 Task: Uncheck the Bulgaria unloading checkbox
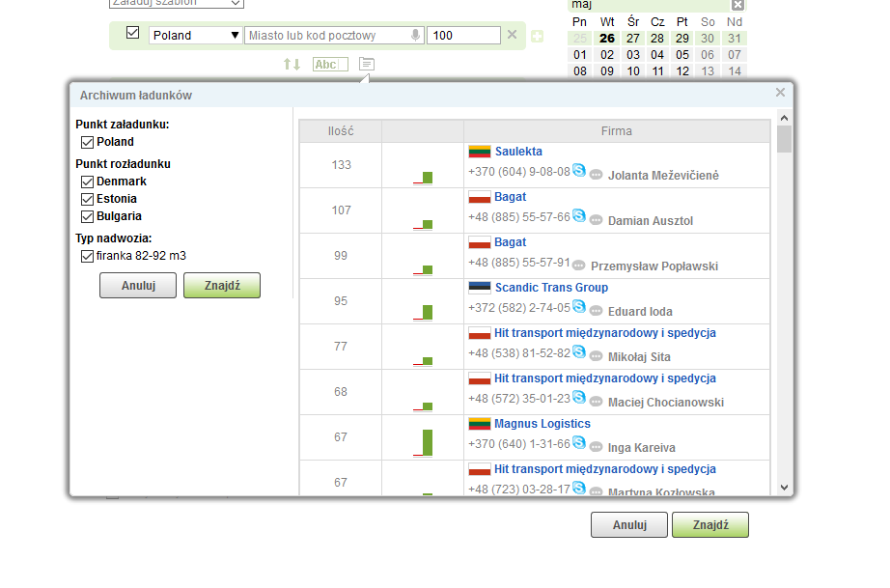coord(87,217)
